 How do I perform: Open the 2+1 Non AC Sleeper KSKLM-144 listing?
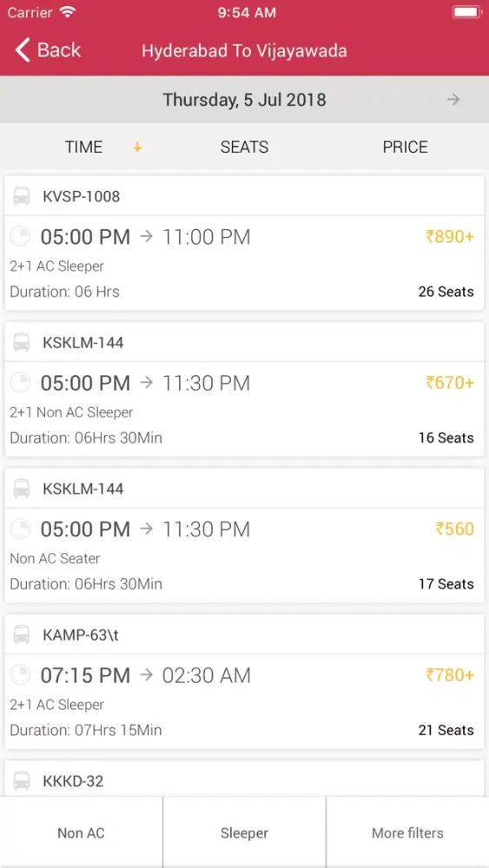point(245,389)
